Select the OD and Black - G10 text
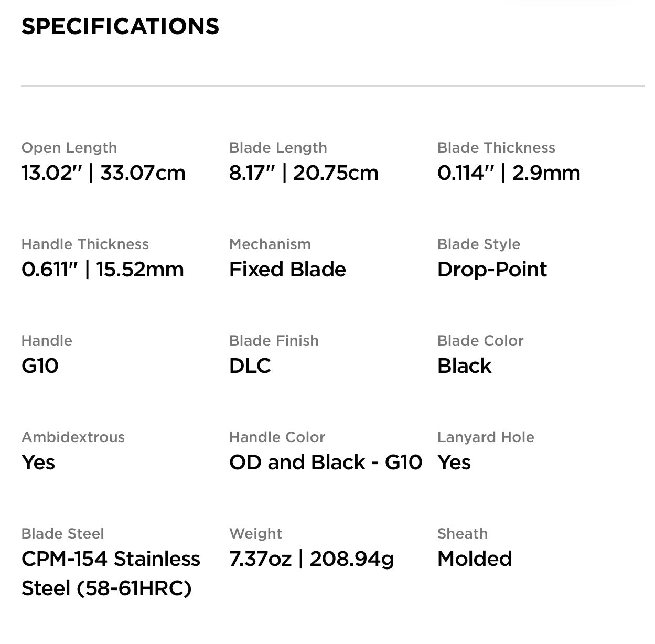 326,462
